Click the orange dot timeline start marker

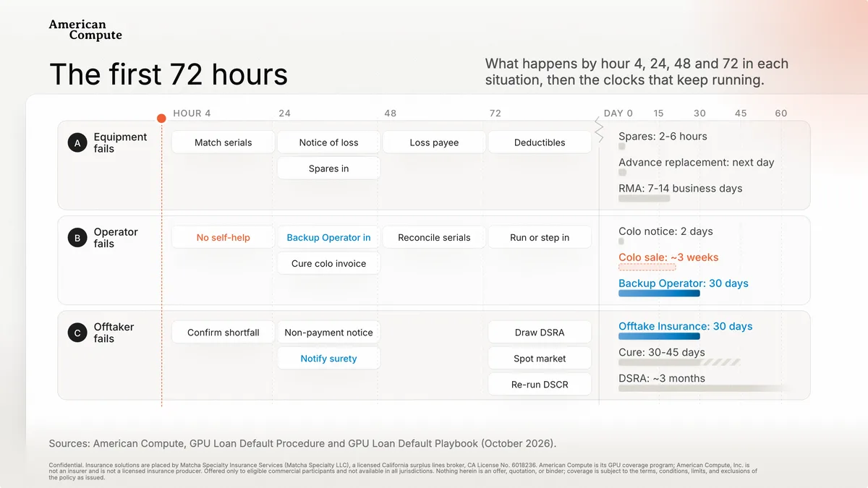tap(162, 118)
